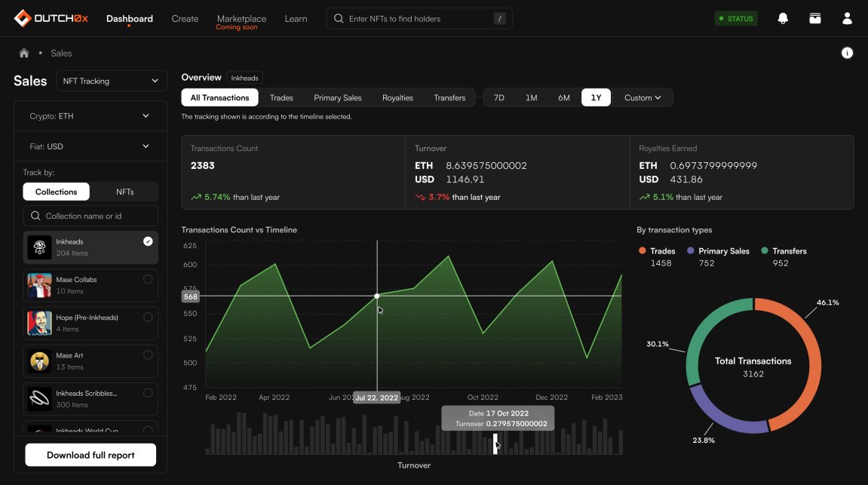
Task: Select the Trades tab
Action: point(281,97)
